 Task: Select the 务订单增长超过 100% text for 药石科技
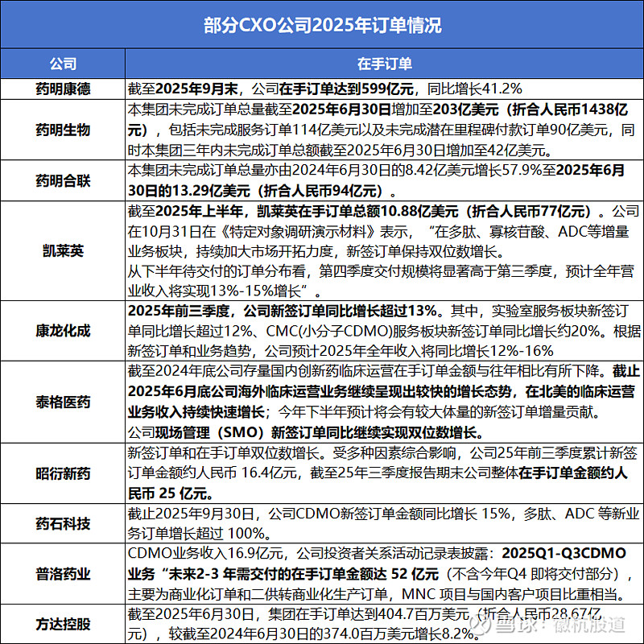[x=196, y=534]
